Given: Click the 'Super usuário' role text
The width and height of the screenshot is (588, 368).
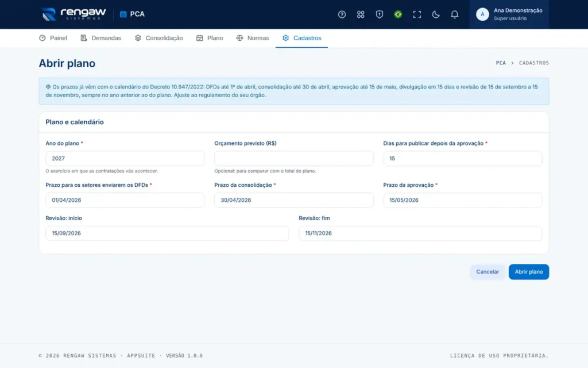Looking at the screenshot, I should coord(510,18).
